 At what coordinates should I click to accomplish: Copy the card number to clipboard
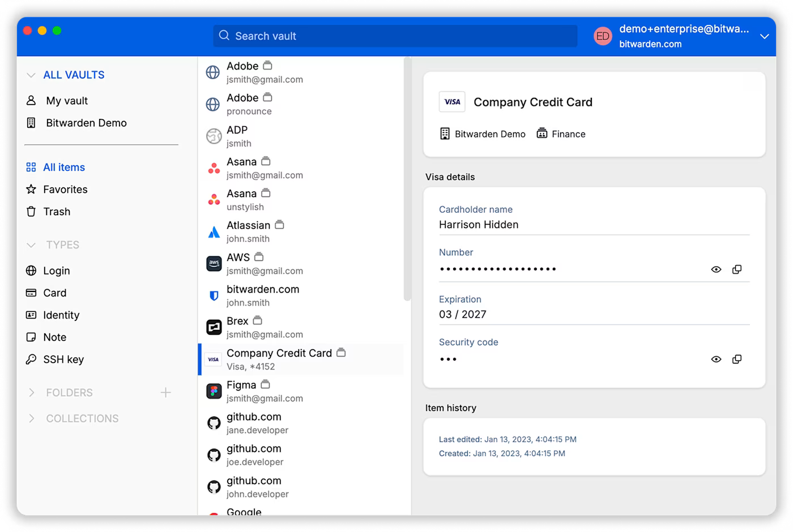coord(737,269)
